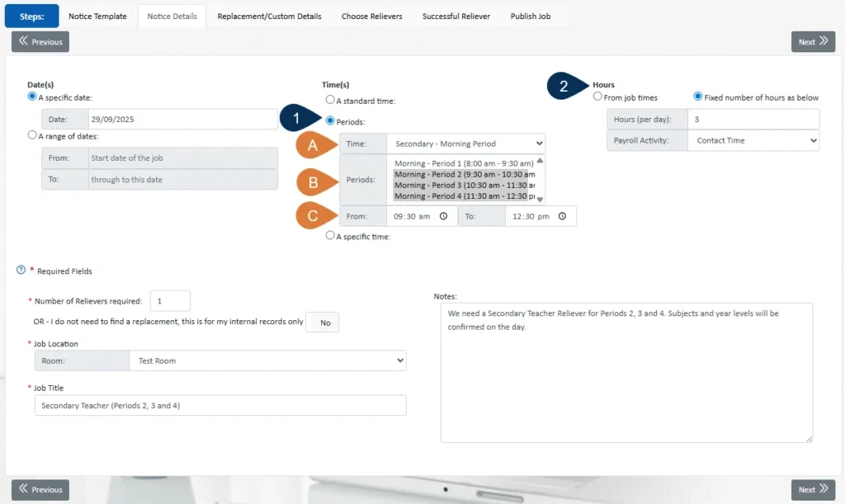
Task: Click the To time value 12:30 pm
Action: 531,216
